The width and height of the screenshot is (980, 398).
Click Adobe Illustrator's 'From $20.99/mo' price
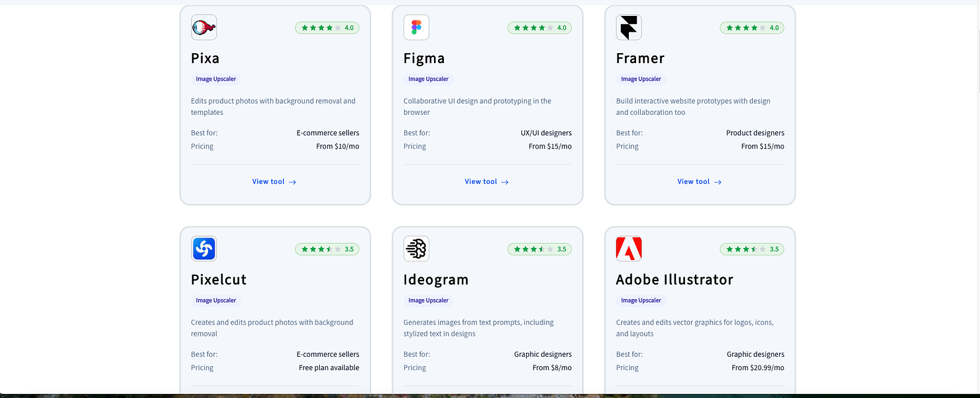[x=758, y=368]
